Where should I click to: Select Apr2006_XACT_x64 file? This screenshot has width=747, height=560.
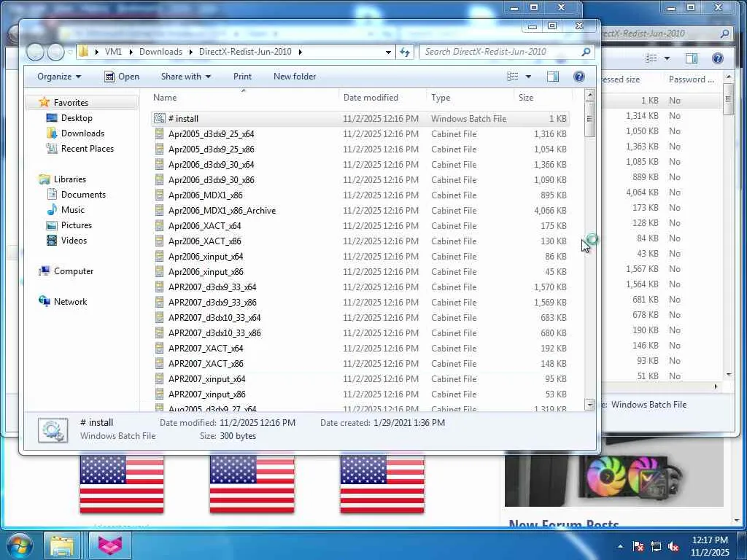tap(204, 226)
